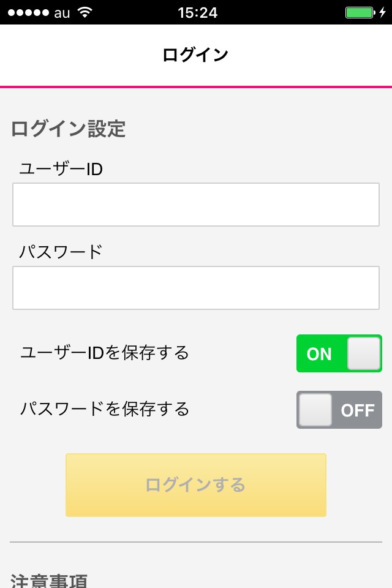This screenshot has width=392, height=588.
Task: Focus the パスワード text field
Action: tap(196, 288)
